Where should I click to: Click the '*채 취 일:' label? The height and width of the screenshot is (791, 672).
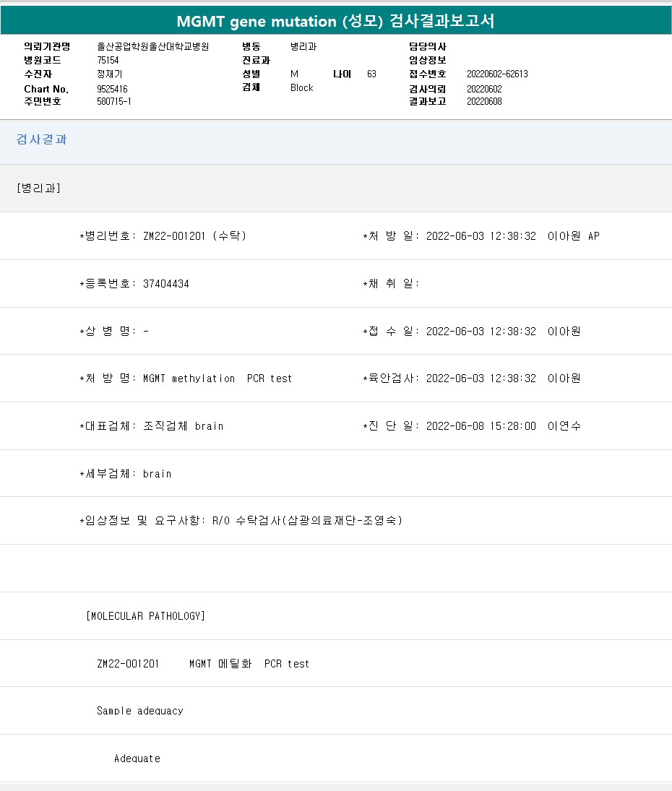pyautogui.click(x=391, y=283)
